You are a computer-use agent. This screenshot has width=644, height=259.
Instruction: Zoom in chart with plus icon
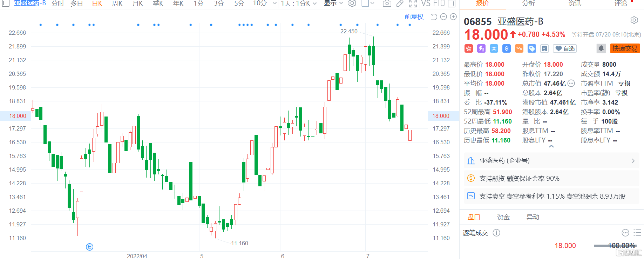click(453, 16)
